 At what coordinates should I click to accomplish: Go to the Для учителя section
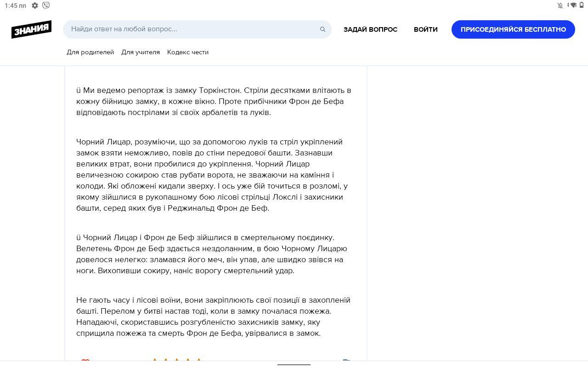coord(141,52)
